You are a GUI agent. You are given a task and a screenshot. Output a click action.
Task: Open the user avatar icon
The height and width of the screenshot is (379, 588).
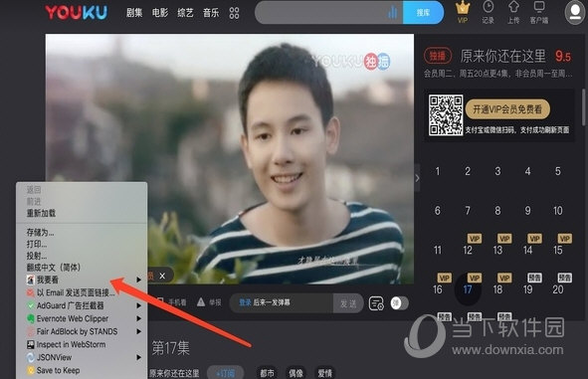point(575,12)
